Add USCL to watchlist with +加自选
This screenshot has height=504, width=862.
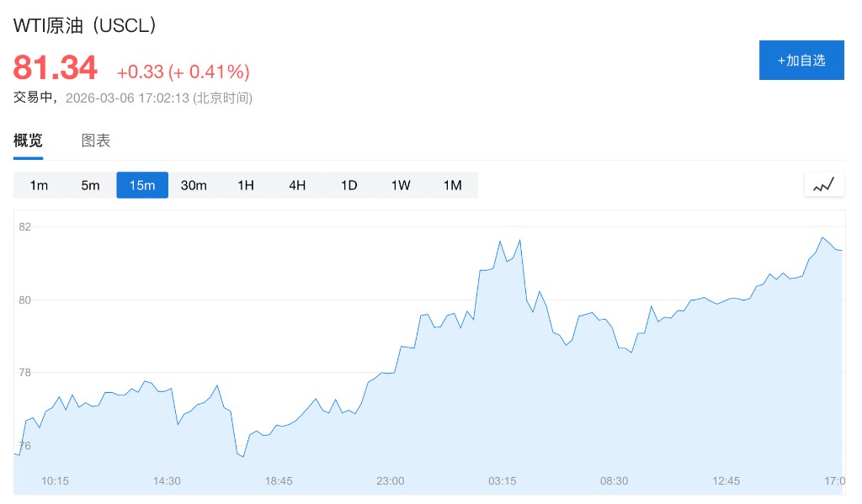coord(801,61)
